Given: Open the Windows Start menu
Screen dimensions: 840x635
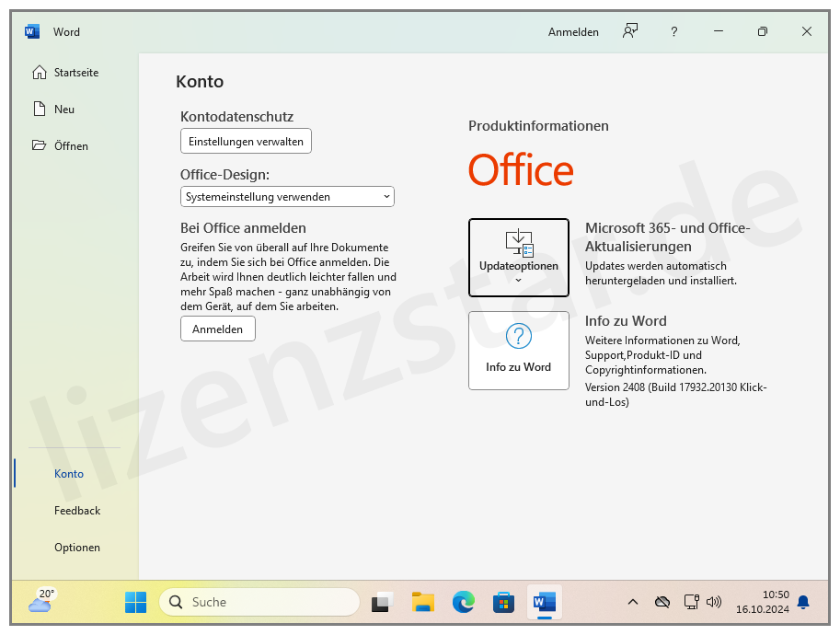Looking at the screenshot, I should pyautogui.click(x=135, y=602).
